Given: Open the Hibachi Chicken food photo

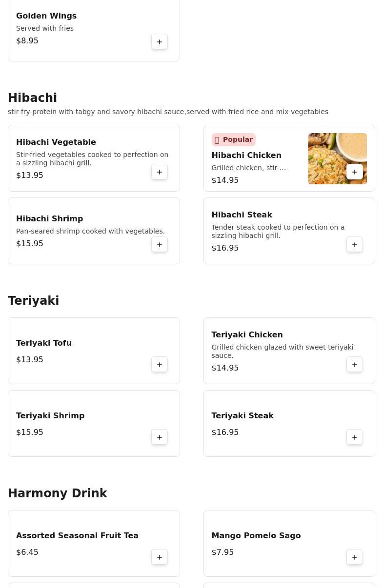Looking at the screenshot, I should click(x=338, y=158).
